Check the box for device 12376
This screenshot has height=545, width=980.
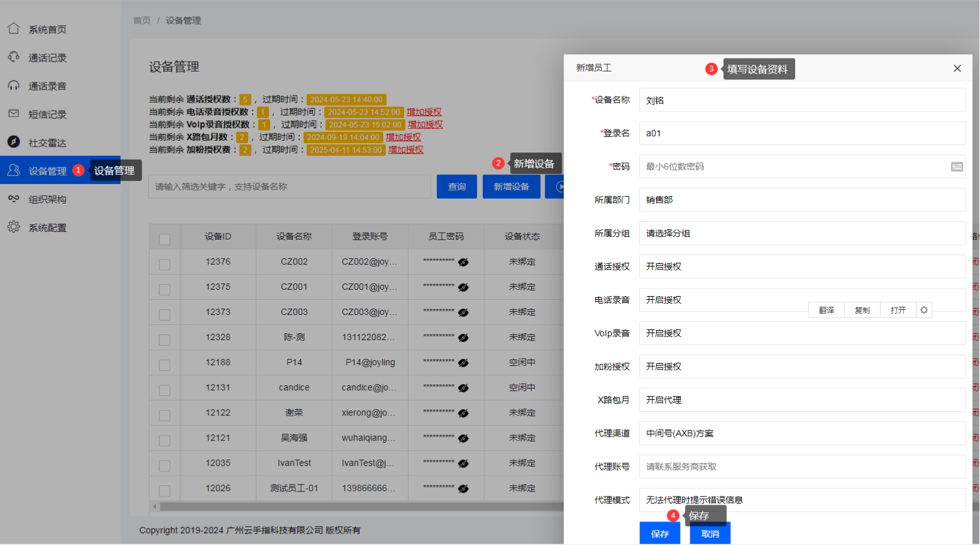(165, 265)
